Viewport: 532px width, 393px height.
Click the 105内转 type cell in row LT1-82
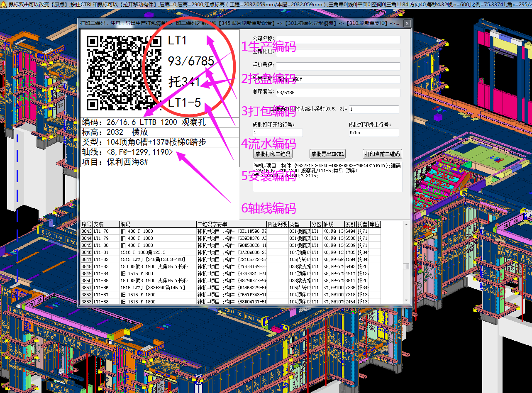299,259
